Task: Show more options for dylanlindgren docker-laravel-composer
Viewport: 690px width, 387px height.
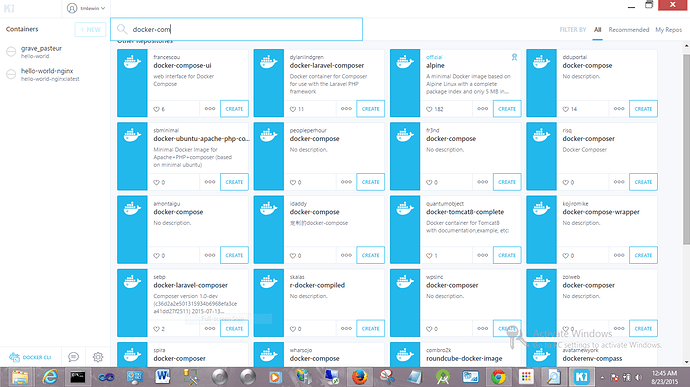Action: coord(346,108)
